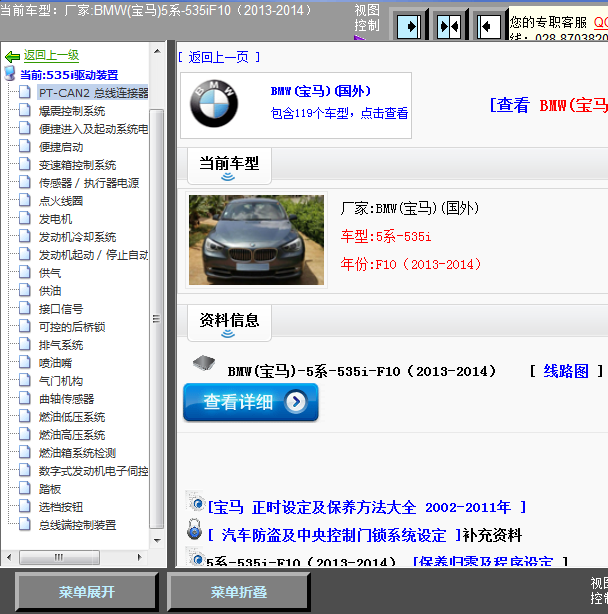Click document icon beside 发动机冷却系统
The height and width of the screenshot is (614, 608).
pyautogui.click(x=25, y=236)
